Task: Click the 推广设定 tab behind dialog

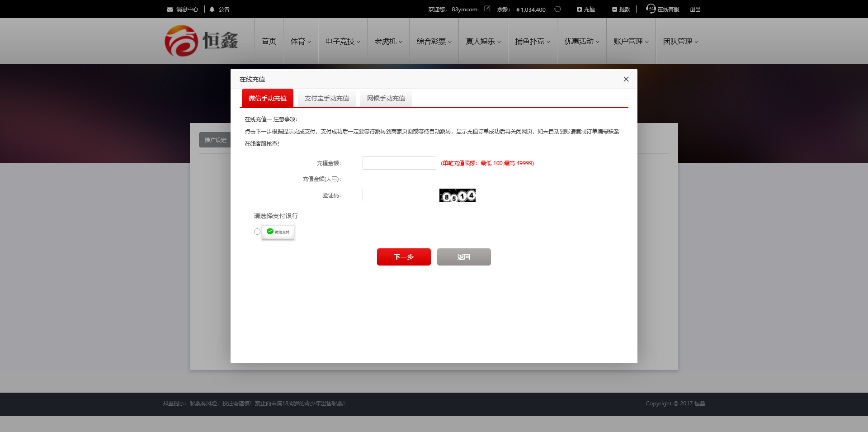Action: point(215,140)
